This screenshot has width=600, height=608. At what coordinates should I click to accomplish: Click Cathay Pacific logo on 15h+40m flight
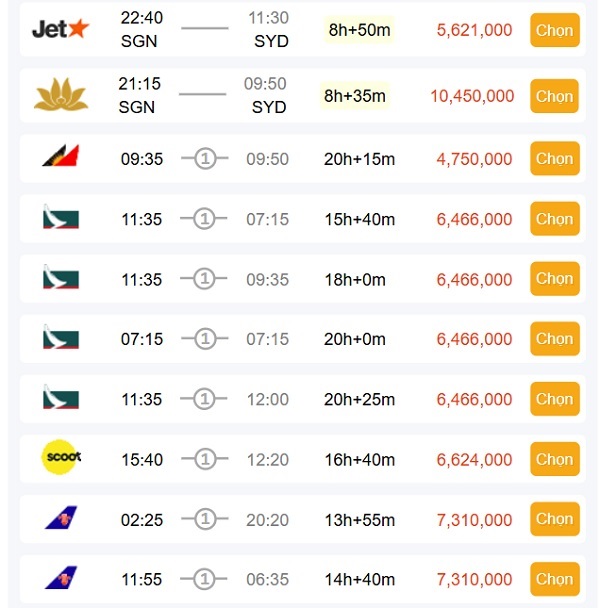coord(61,218)
